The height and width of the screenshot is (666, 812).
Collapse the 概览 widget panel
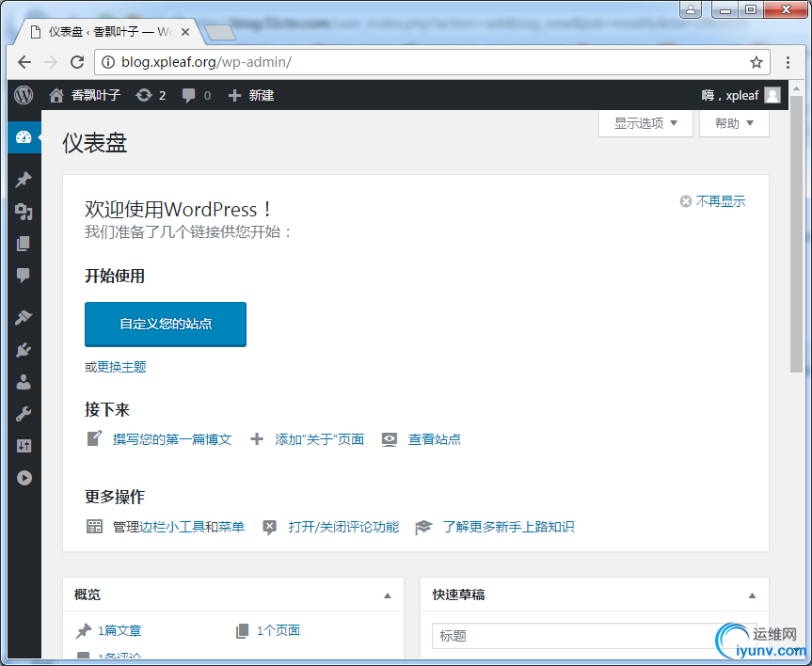click(x=388, y=595)
